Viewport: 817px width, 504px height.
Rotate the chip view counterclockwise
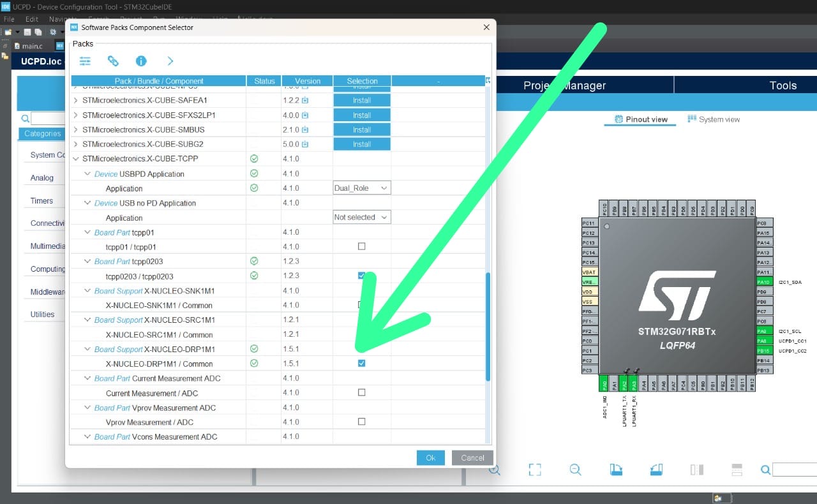[x=656, y=469]
